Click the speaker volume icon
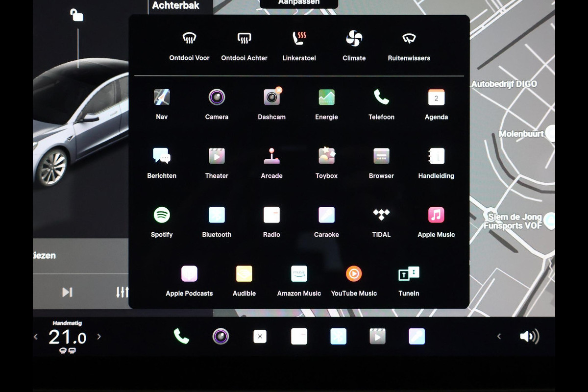This screenshot has width=588, height=392. [529, 336]
